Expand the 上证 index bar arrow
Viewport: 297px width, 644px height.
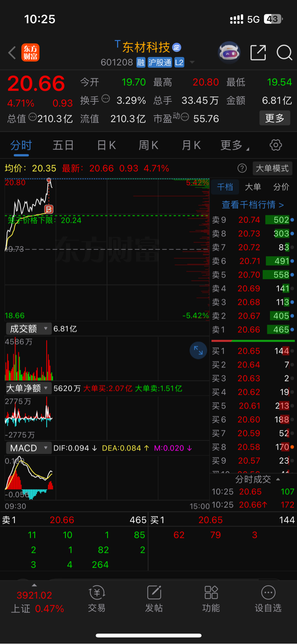tap(34, 585)
